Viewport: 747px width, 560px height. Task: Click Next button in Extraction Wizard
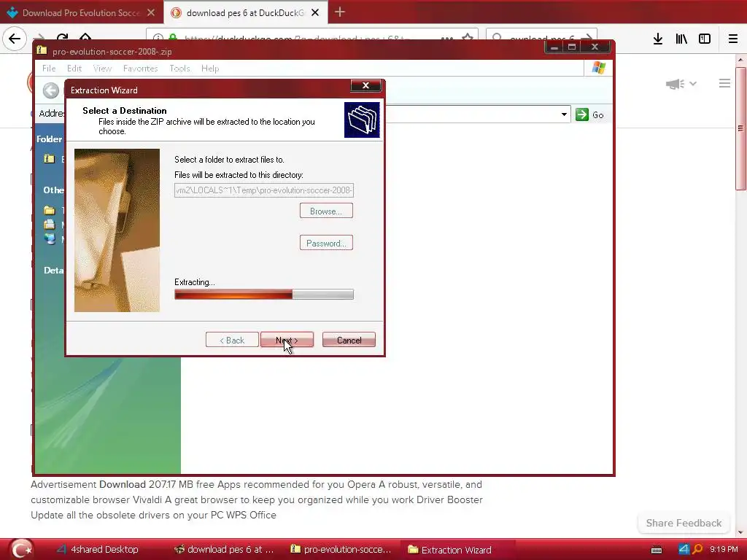point(287,340)
